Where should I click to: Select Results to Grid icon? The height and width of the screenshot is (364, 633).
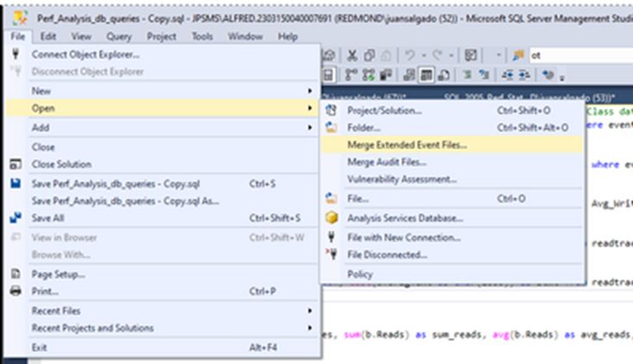(426, 75)
